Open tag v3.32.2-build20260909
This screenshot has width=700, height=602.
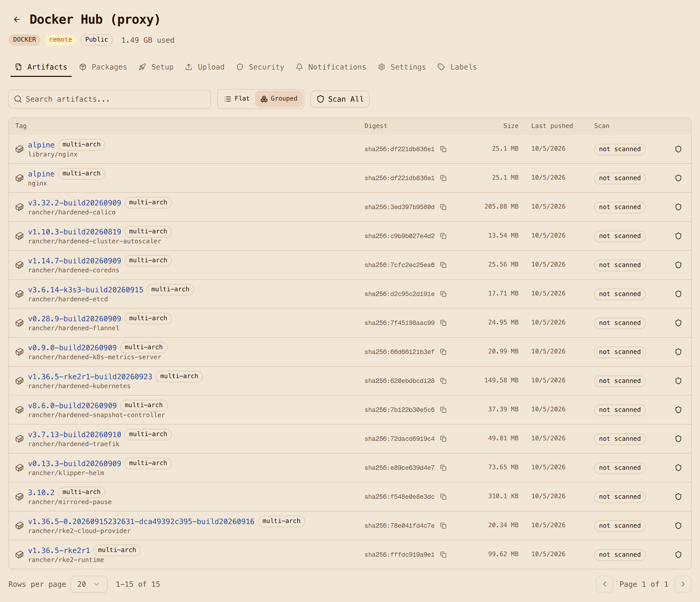pos(75,203)
